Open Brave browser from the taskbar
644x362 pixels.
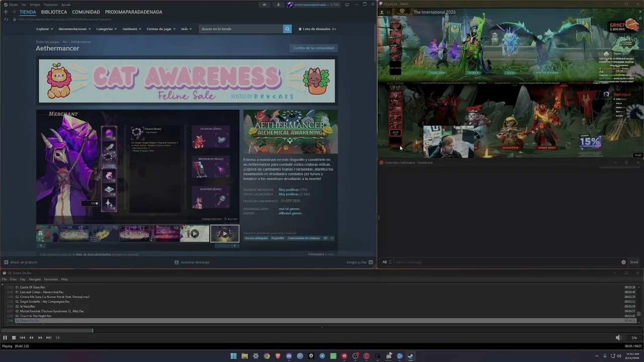tap(278, 356)
